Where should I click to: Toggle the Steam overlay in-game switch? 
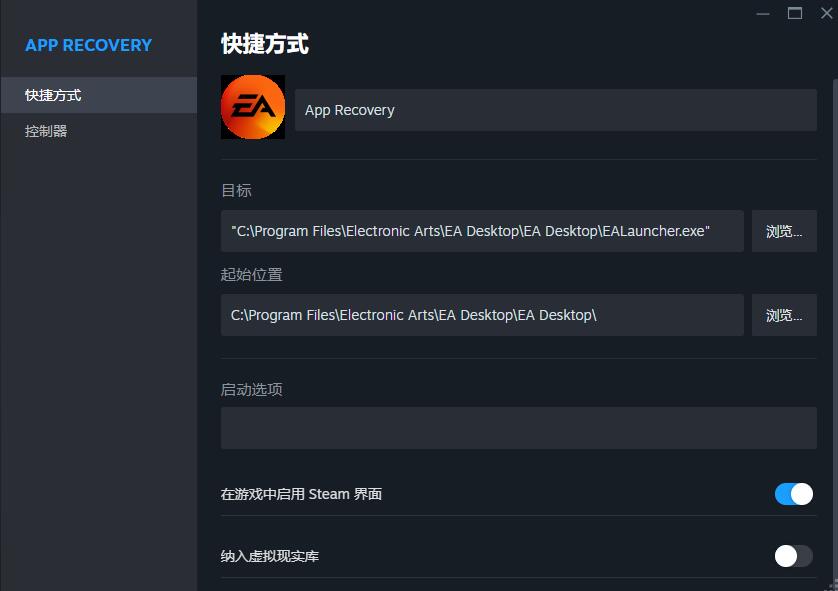794,494
